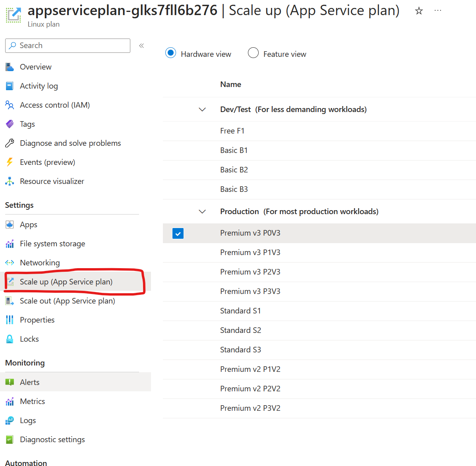
Task: Collapse the Production group chevron
Action: point(202,211)
